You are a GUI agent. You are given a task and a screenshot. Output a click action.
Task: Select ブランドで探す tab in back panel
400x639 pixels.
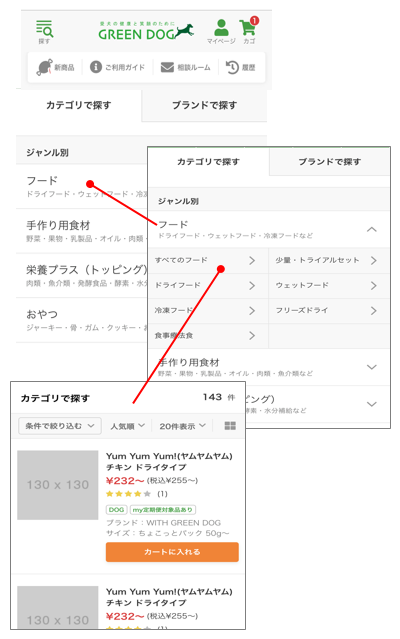tap(204, 105)
